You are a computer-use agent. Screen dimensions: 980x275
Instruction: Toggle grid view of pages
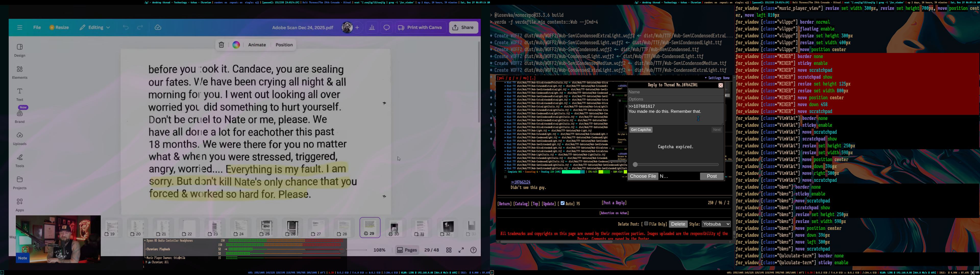pyautogui.click(x=449, y=250)
